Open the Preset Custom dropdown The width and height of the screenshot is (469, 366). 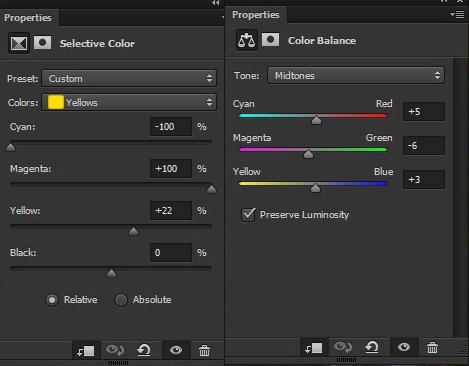tap(129, 78)
